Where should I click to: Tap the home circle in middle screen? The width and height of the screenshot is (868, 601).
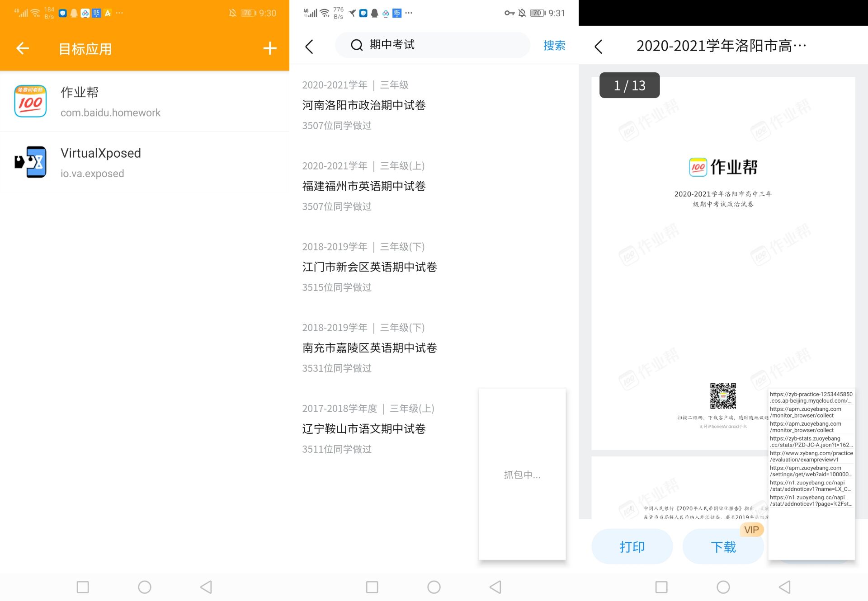click(434, 587)
